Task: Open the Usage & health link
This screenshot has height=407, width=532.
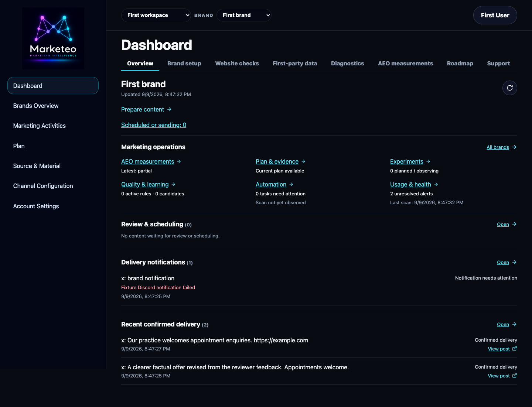Action: click(x=410, y=184)
